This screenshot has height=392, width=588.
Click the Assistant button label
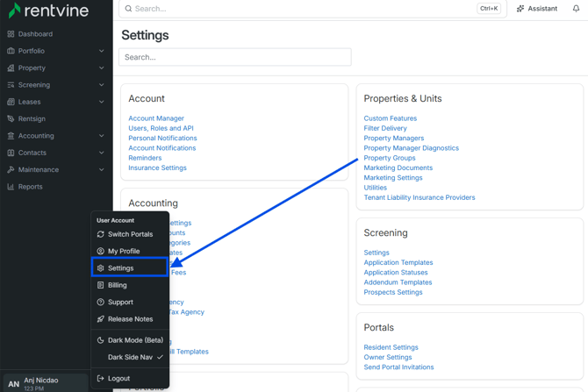(x=542, y=9)
